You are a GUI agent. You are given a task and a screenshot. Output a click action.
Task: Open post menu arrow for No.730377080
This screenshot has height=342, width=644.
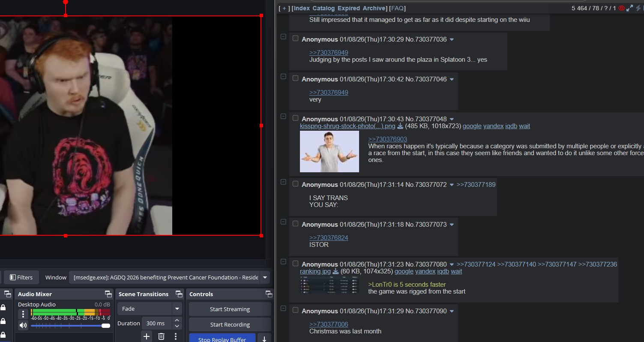(452, 264)
